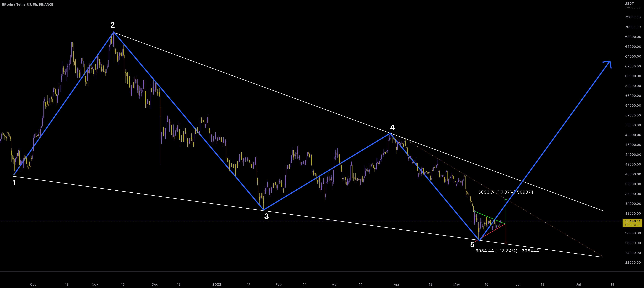
Task: Click the Nov label on time axis
Action: point(95,285)
